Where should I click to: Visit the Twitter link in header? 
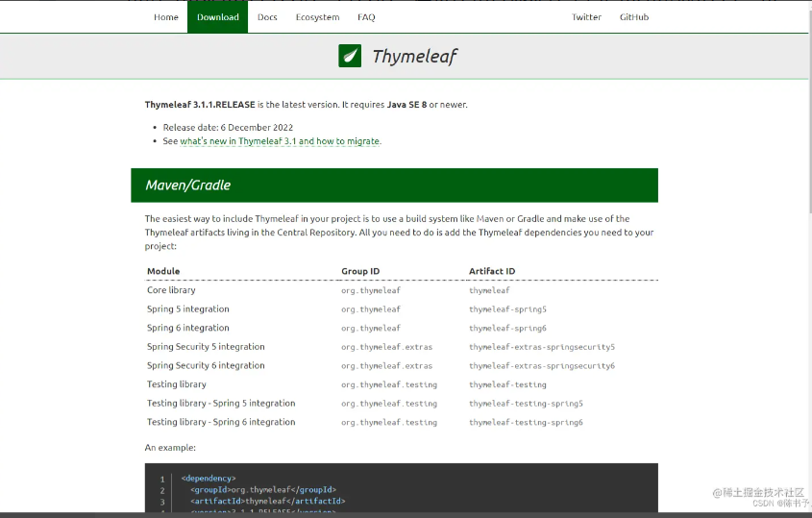[x=586, y=17]
